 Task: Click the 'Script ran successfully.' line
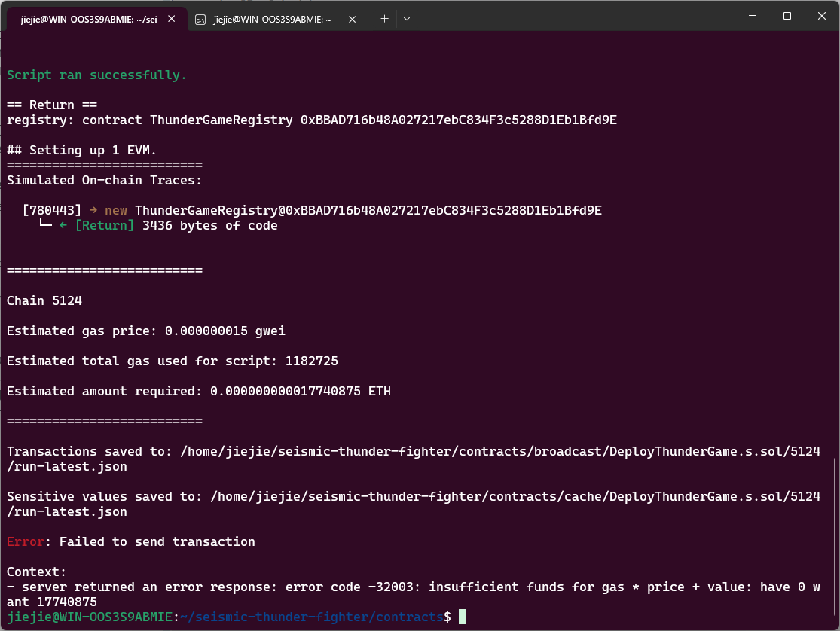point(96,75)
